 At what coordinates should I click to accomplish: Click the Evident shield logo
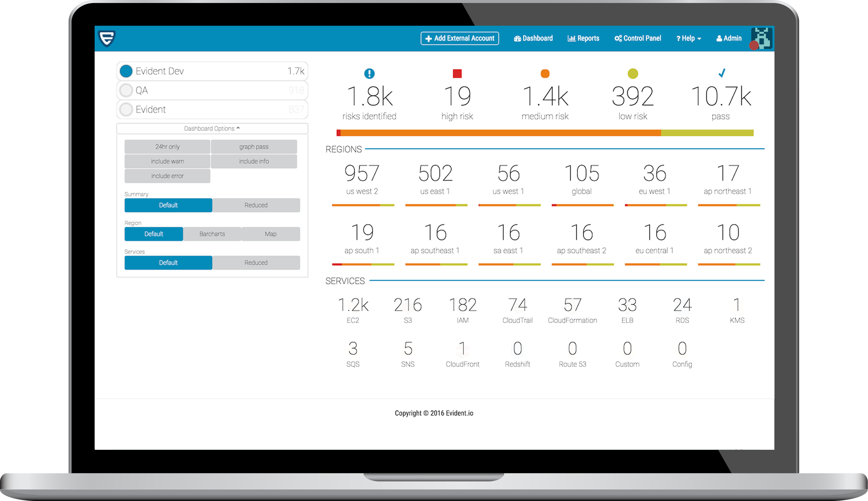[106, 38]
